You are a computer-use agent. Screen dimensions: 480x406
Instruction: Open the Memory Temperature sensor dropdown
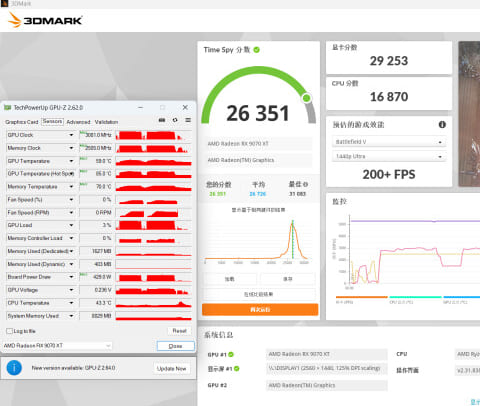click(71, 187)
